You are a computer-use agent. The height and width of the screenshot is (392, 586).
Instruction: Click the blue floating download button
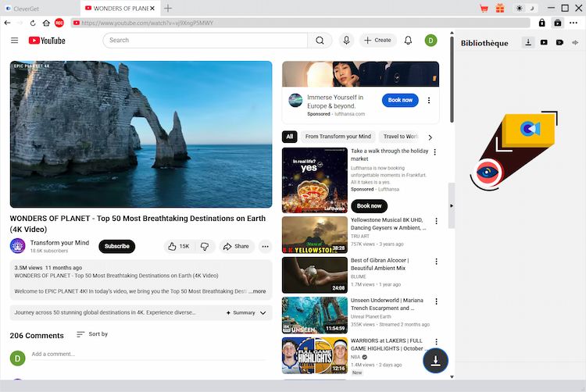436,360
